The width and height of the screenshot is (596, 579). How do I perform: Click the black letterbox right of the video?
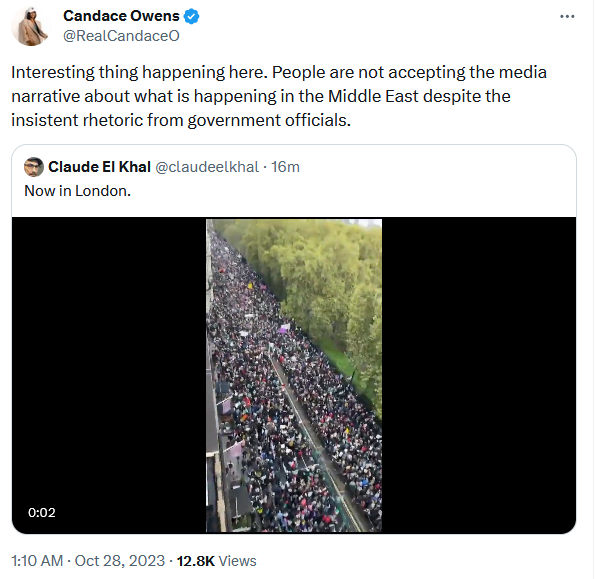pos(479,375)
